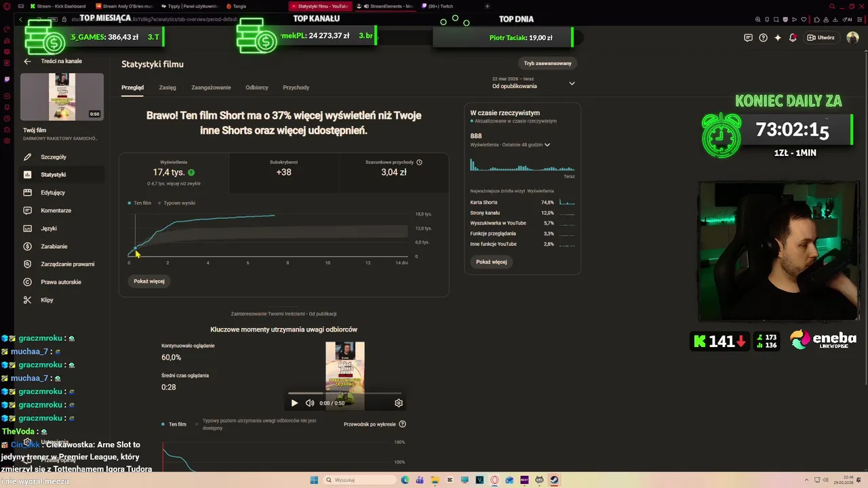Switch to Odbiorcy tab
The image size is (868, 488).
[x=257, y=87]
